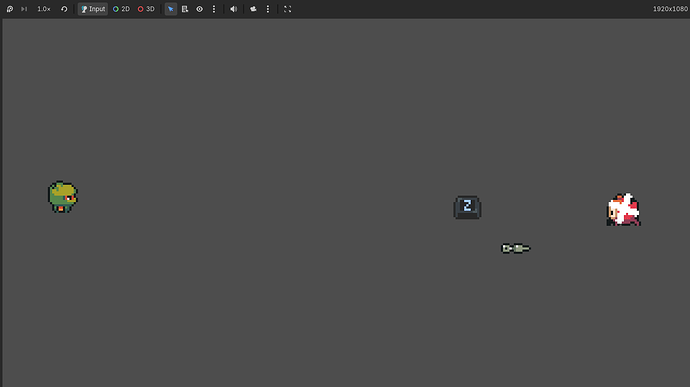This screenshot has width=690, height=387.
Task: Open the three-dot menu beside the camera icon
Action: [x=268, y=9]
